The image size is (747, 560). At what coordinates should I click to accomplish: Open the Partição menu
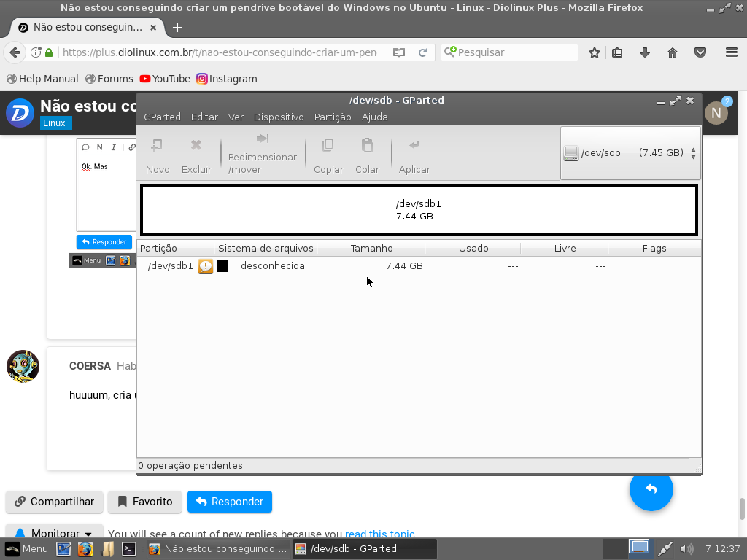[x=333, y=117]
